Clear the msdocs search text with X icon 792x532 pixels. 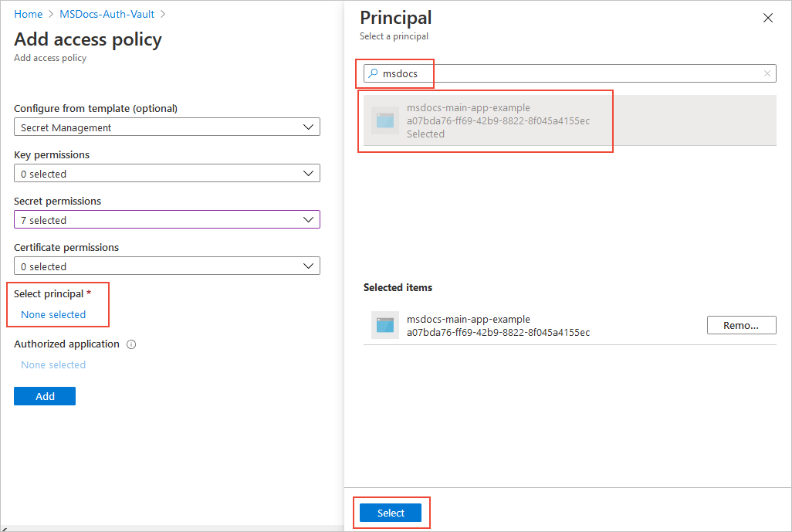coord(767,73)
